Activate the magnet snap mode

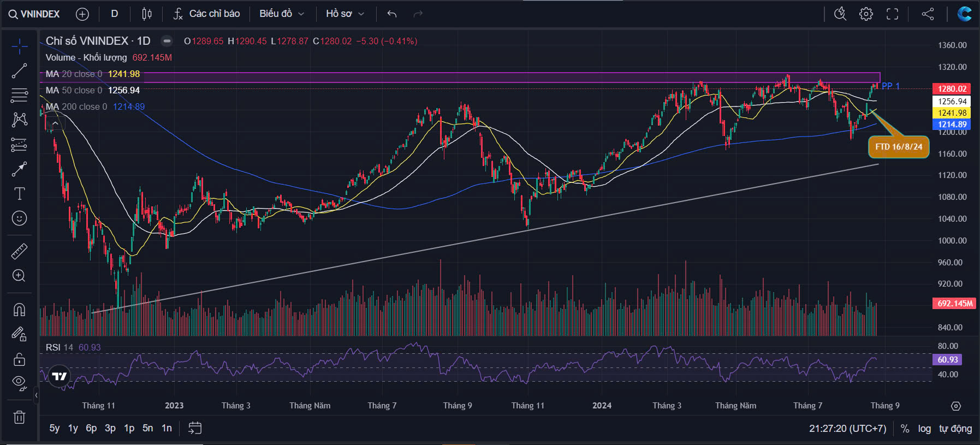(19, 310)
